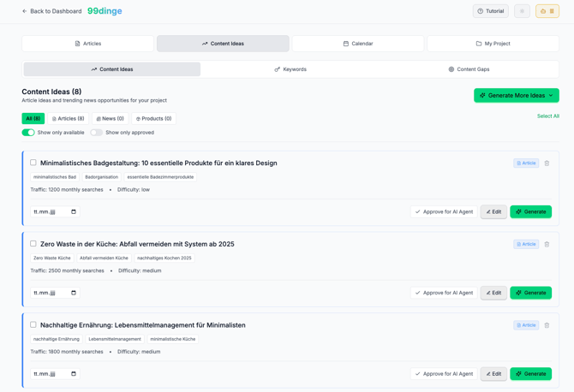Edit the Minimalistisches Badgestaltung idea
The height and width of the screenshot is (392, 574).
tap(493, 211)
